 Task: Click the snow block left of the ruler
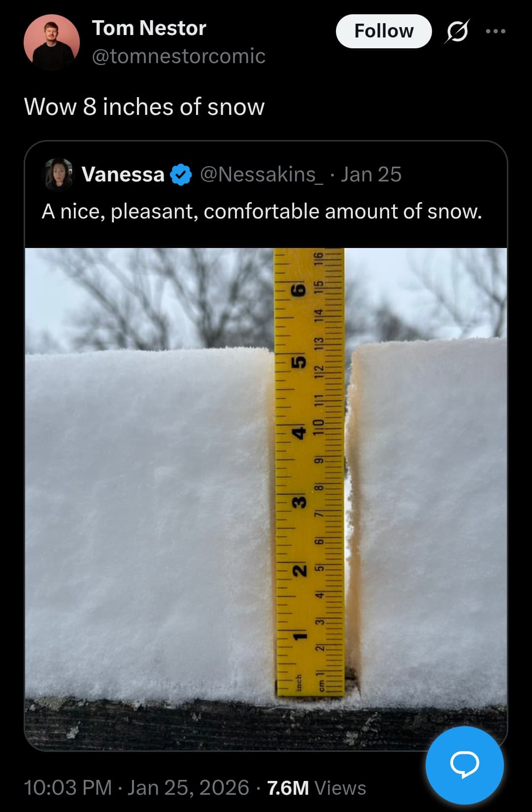pos(148,518)
